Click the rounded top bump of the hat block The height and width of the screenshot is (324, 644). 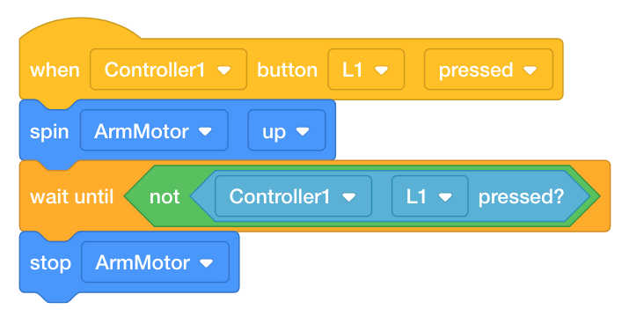[80, 28]
